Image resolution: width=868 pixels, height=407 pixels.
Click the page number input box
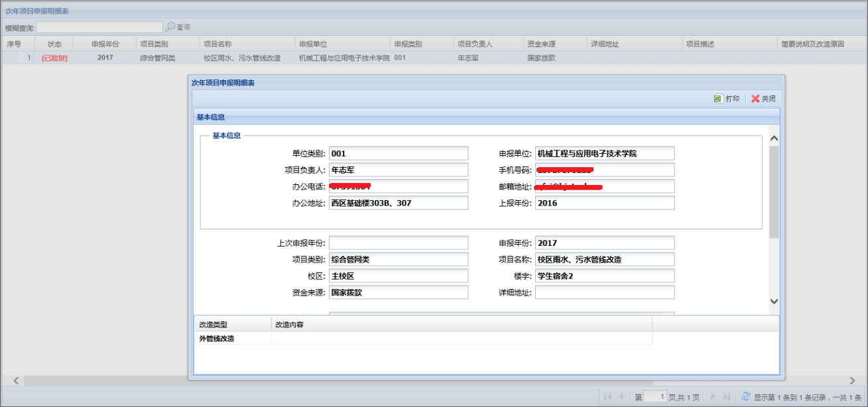point(655,396)
